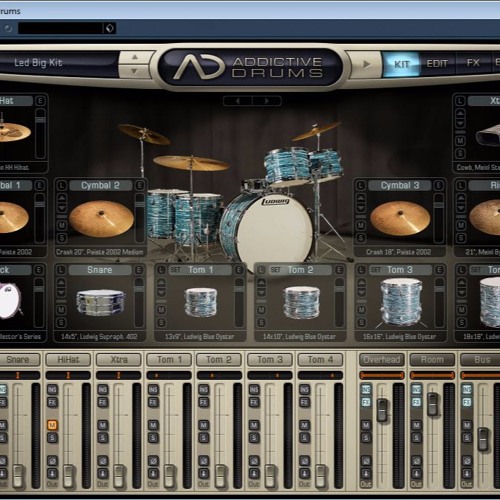The height and width of the screenshot is (500, 500).
Task: Preview the Snare drum image
Action: tap(100, 303)
